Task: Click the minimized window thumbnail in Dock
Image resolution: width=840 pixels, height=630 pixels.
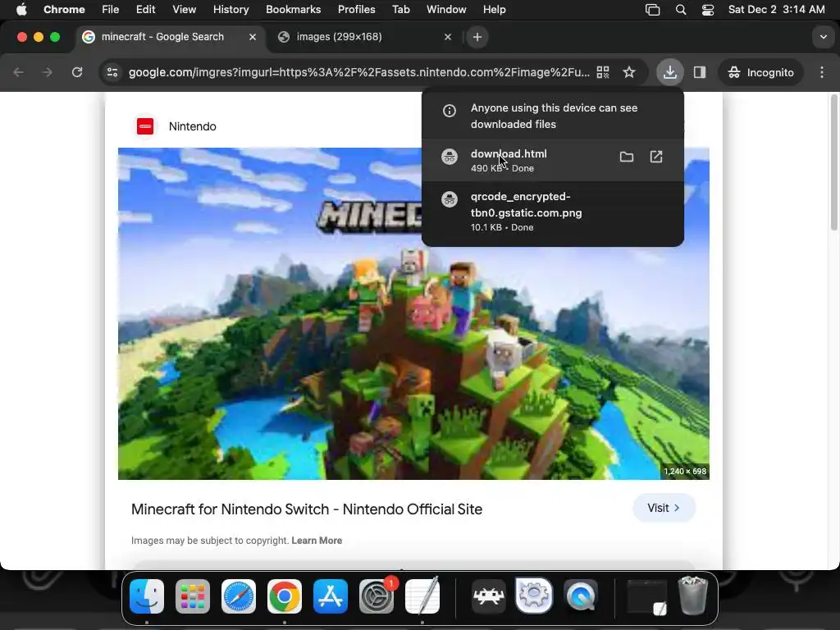Action: pyautogui.click(x=647, y=597)
